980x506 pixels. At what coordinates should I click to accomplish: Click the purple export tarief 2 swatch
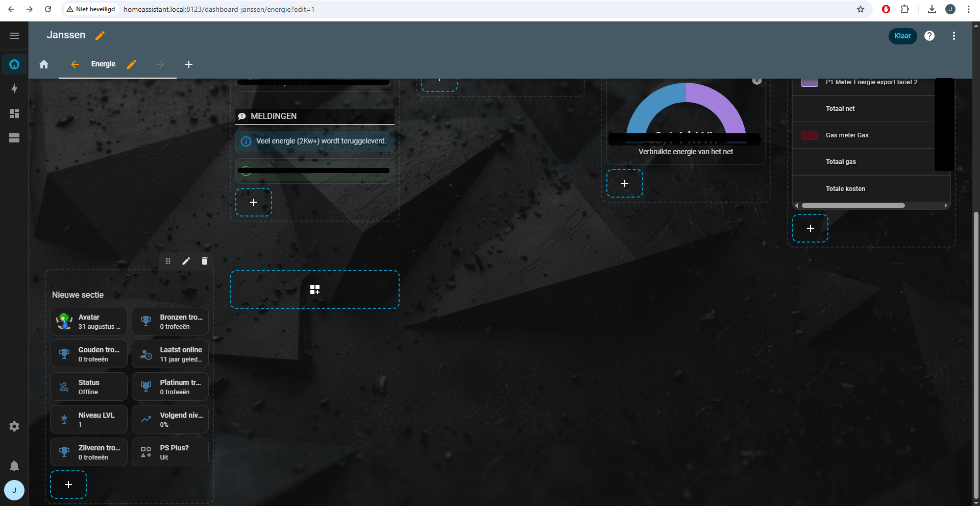pos(809,82)
